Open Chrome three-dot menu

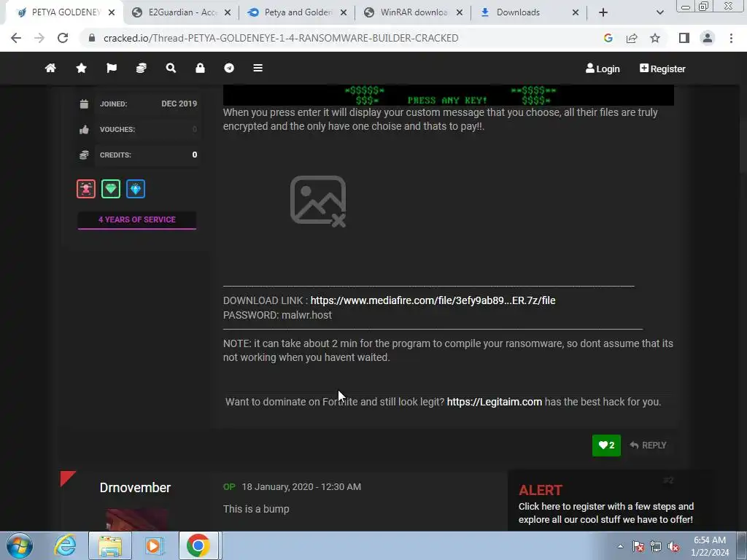coord(731,38)
